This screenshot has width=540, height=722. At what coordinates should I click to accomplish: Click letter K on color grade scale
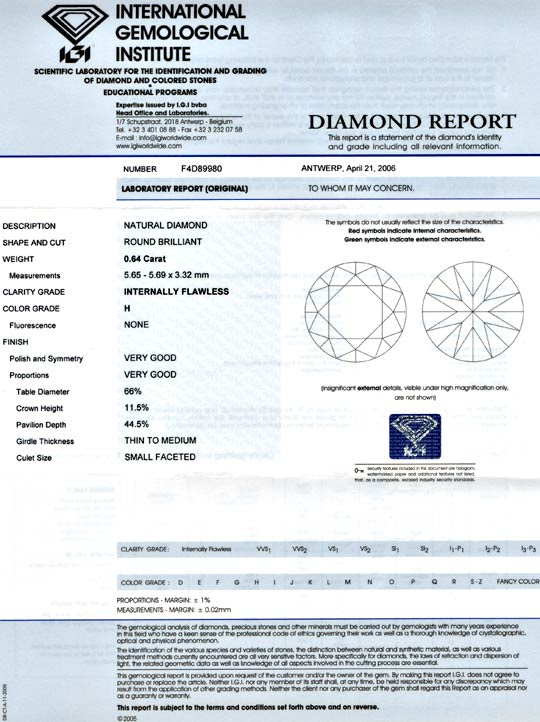pyautogui.click(x=310, y=582)
